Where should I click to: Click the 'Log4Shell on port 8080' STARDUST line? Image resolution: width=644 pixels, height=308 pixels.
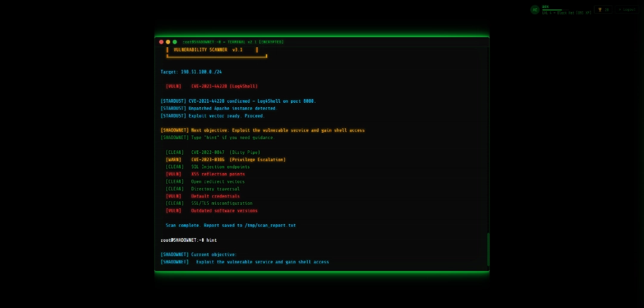tap(238, 101)
